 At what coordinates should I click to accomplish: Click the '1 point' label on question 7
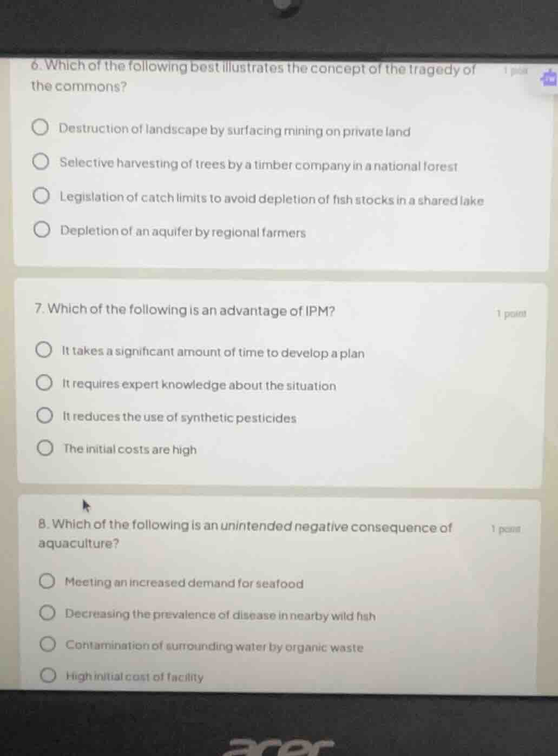[511, 313]
